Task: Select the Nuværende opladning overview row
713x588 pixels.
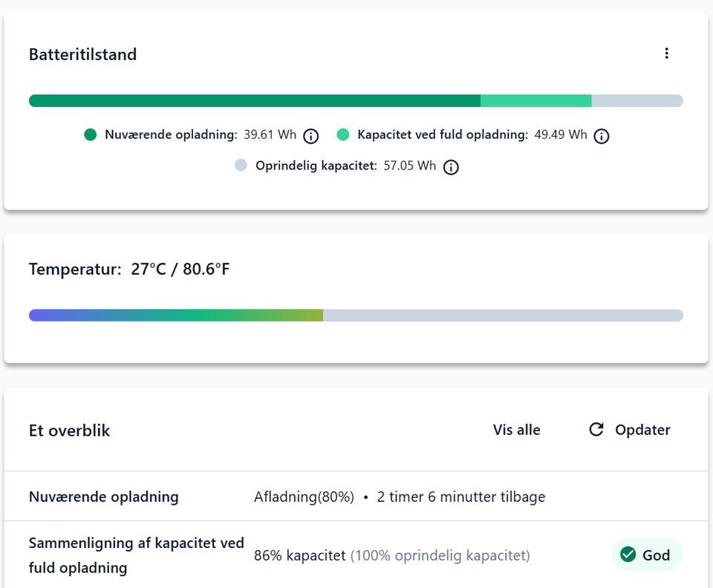Action: (x=356, y=496)
